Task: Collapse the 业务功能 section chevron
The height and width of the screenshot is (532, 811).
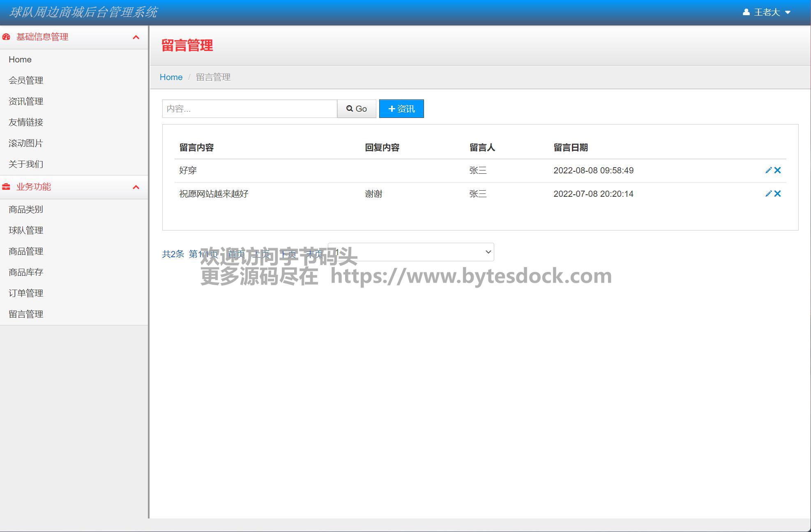Action: click(x=136, y=187)
